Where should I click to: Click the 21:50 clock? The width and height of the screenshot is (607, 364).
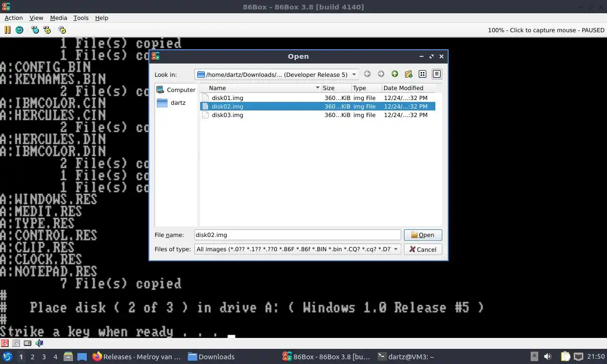coord(596,357)
